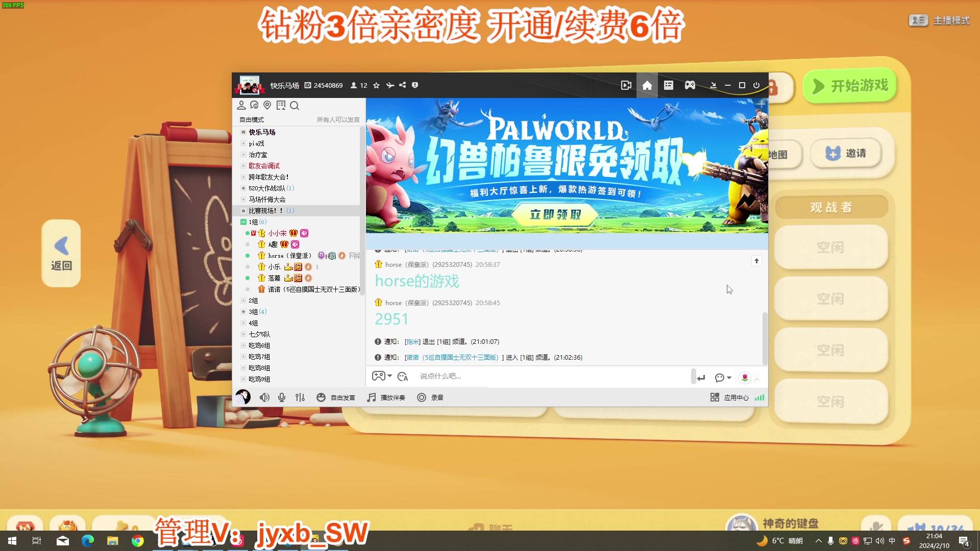Open Windows notification center
Viewport: 980px width, 551px height.
coord(964,541)
